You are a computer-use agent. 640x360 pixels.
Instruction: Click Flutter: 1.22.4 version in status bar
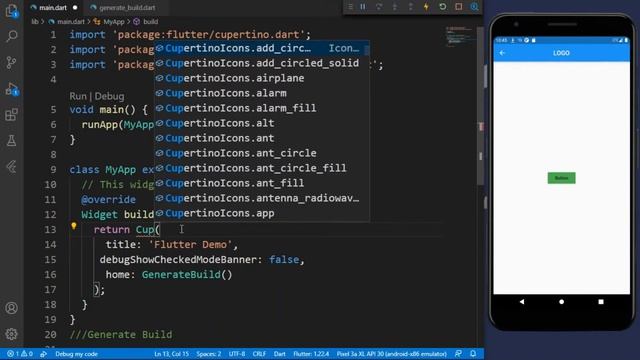[x=311, y=354]
